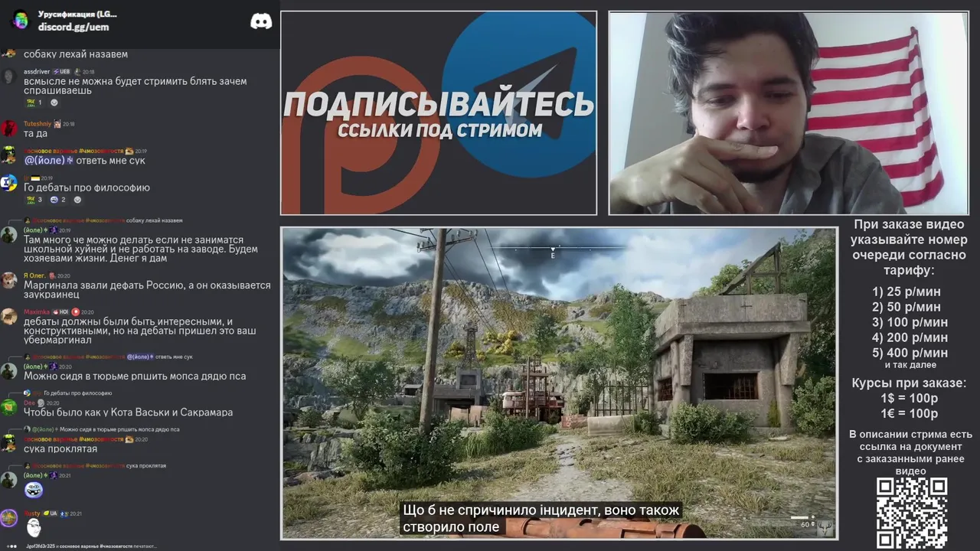Click the streamer's webcam feed
Image resolution: width=980 pixels, height=551 pixels.
789,113
